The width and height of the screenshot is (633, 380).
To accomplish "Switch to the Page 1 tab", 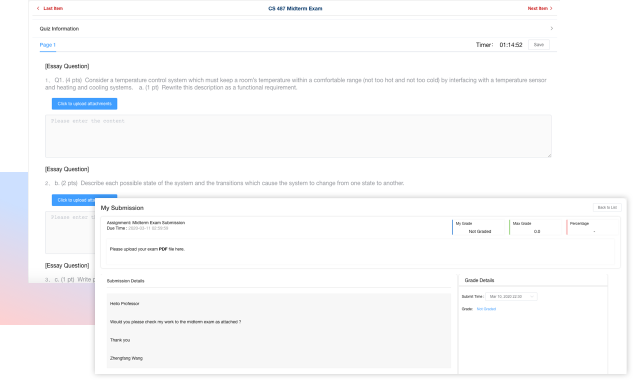I will [x=48, y=45].
